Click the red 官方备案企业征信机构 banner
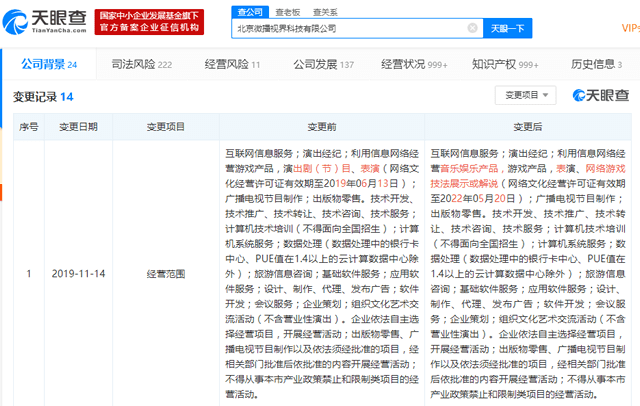Screen dimensions: 640x406 point(149,22)
